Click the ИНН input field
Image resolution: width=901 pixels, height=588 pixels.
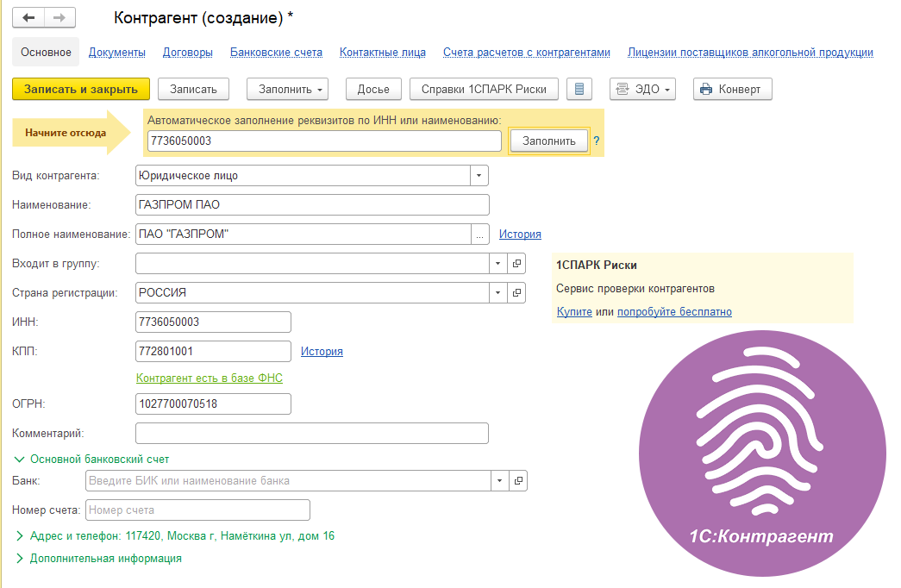point(213,322)
